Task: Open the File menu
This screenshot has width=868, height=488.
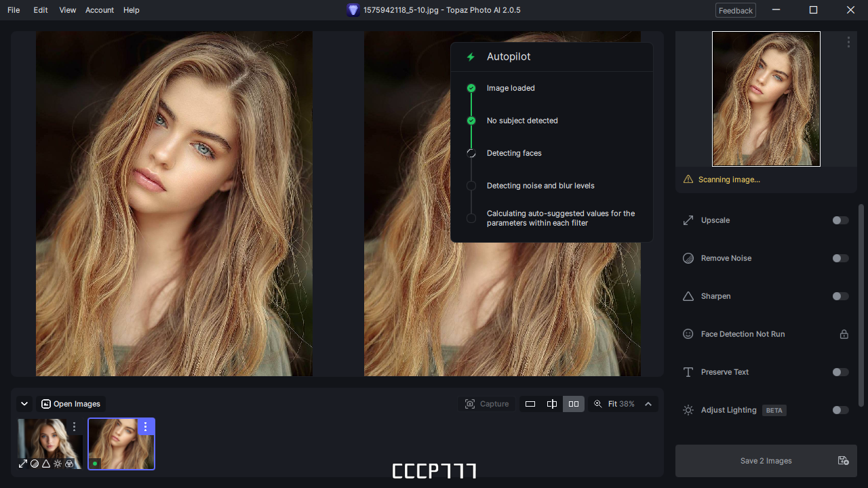Action: pyautogui.click(x=14, y=10)
